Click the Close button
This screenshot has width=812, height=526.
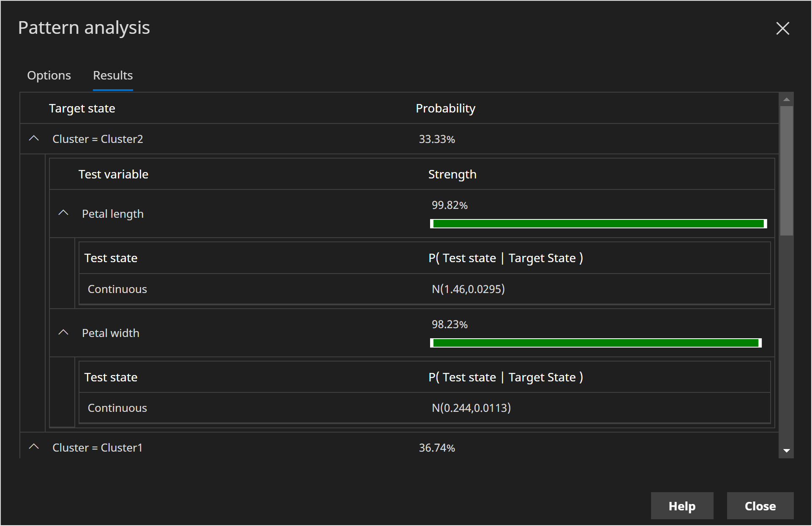760,506
